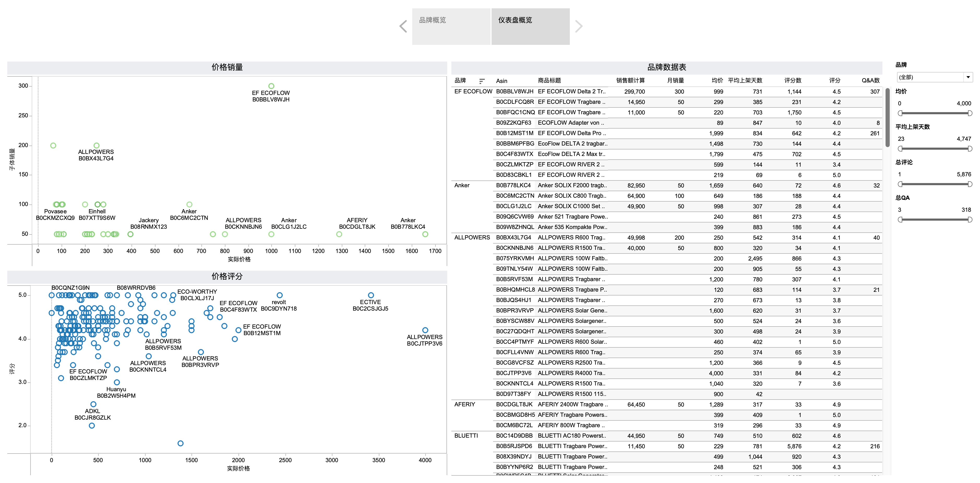Click 'ALLPOWERS R4000 Tra..' product title
980x483 pixels.
click(571, 373)
